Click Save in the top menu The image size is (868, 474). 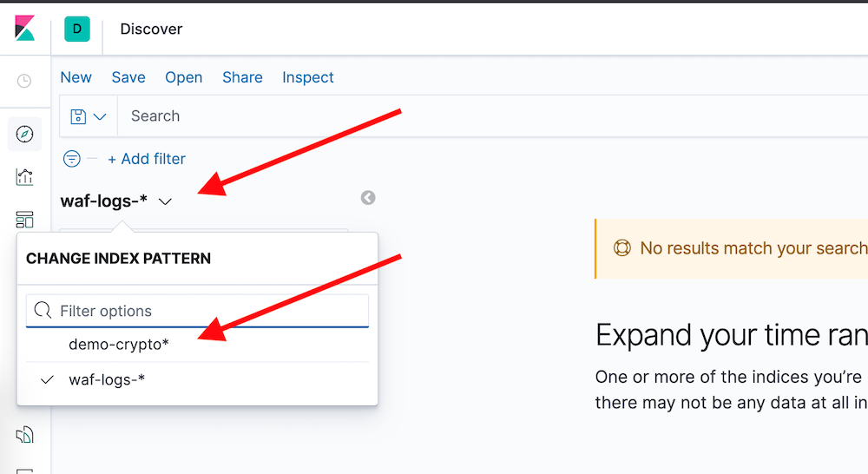(128, 77)
